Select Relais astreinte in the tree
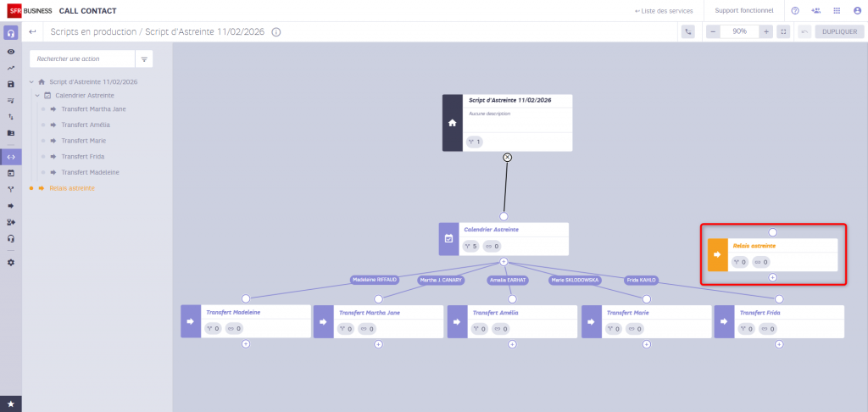 tap(72, 188)
